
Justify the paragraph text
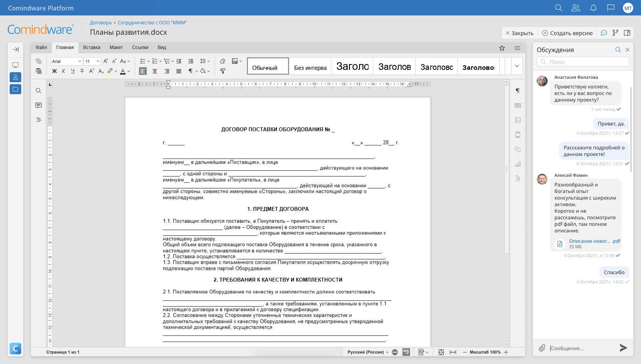179,71
